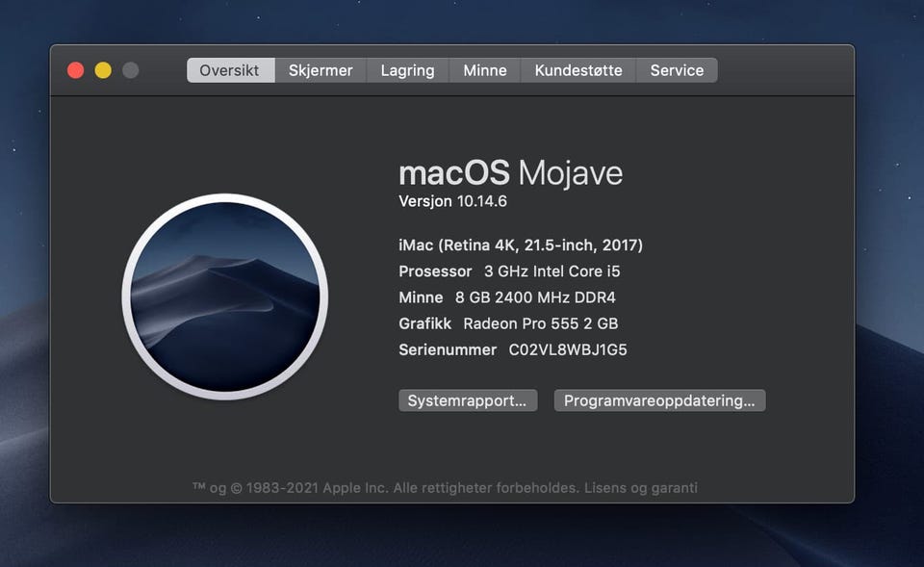
Task: Click the graphics value Radeon Pro 555 2 GB
Action: (540, 323)
